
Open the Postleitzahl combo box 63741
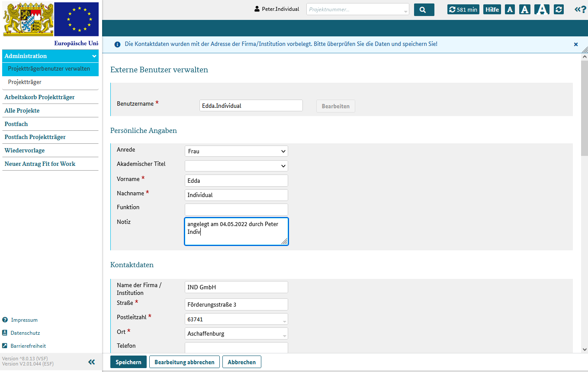[236, 319]
